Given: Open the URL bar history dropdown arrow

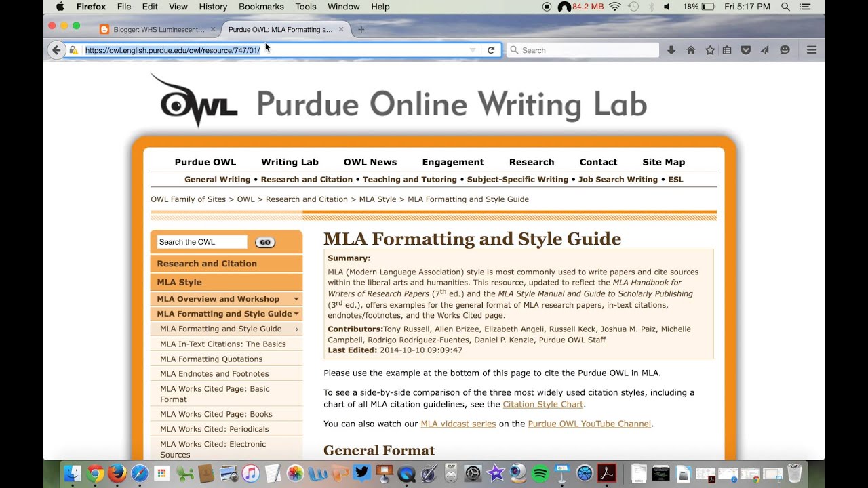Looking at the screenshot, I should (473, 50).
